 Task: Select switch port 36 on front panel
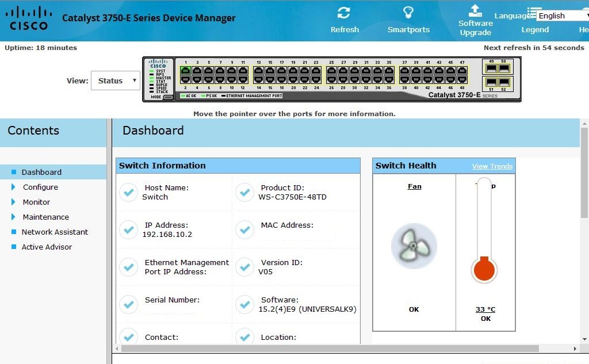tap(389, 79)
